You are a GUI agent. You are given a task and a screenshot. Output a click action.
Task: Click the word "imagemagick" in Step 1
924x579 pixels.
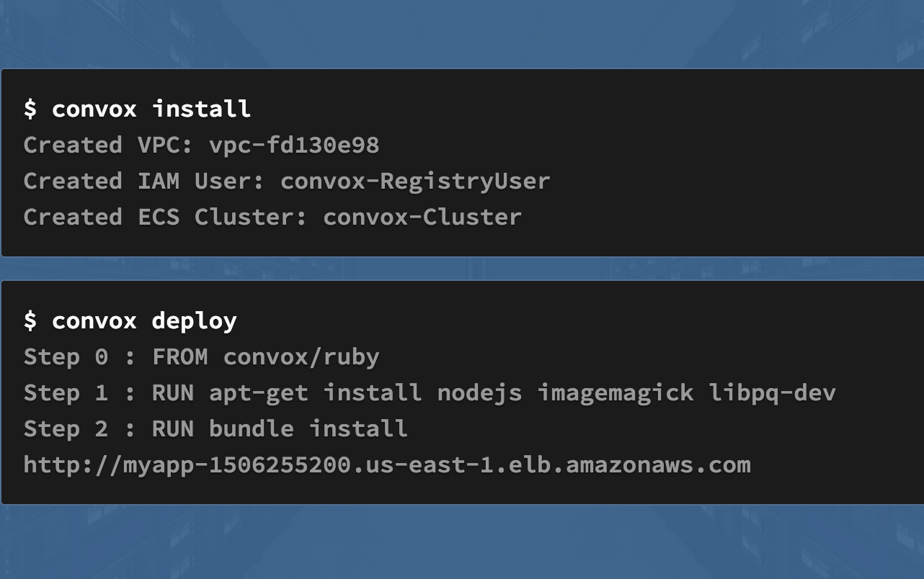pyautogui.click(x=615, y=392)
